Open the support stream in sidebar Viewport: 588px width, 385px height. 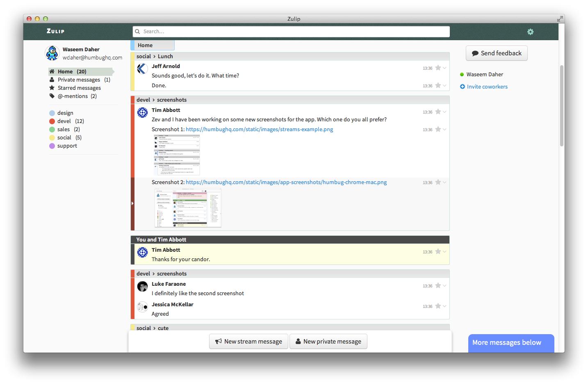click(x=67, y=146)
